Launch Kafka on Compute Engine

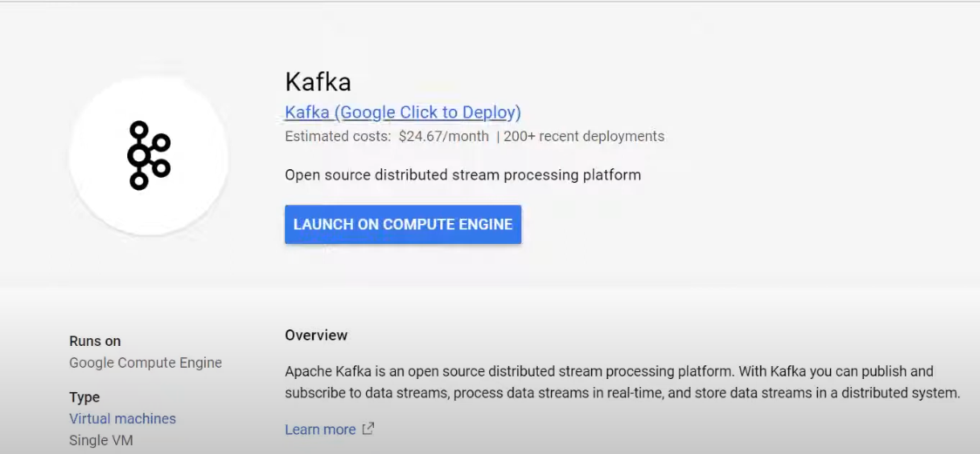(x=403, y=224)
